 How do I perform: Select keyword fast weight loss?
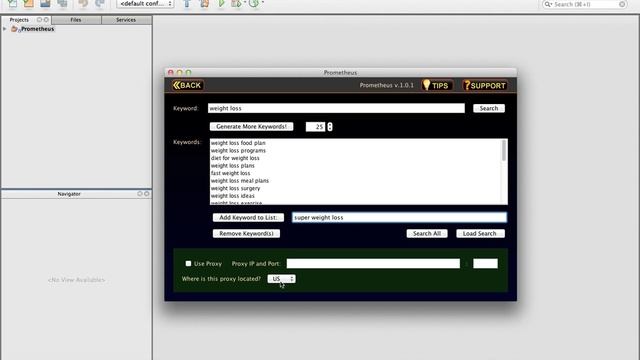pyautogui.click(x=231, y=173)
